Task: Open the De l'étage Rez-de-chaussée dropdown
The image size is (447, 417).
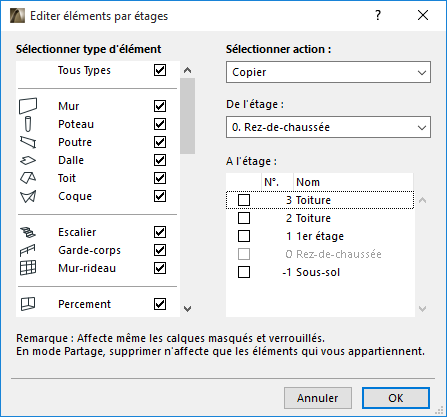Action: tap(328, 127)
